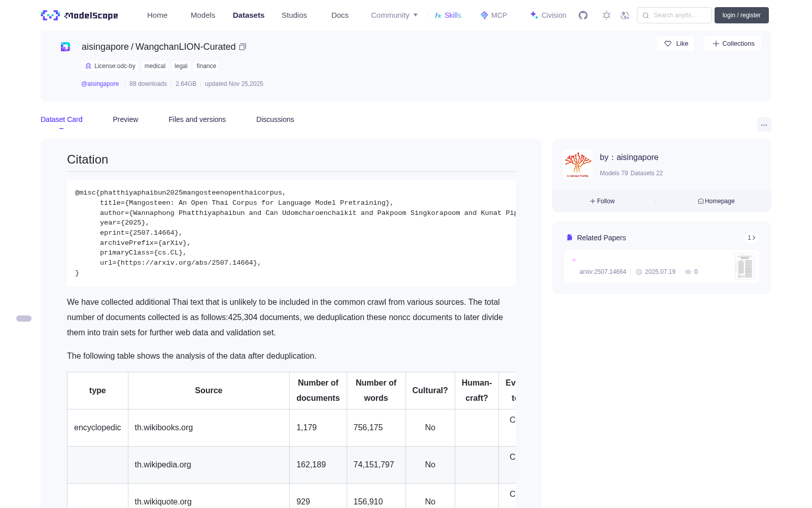Click the '156,910' words cell
This screenshot has height=508, width=812.
tap(376, 496)
